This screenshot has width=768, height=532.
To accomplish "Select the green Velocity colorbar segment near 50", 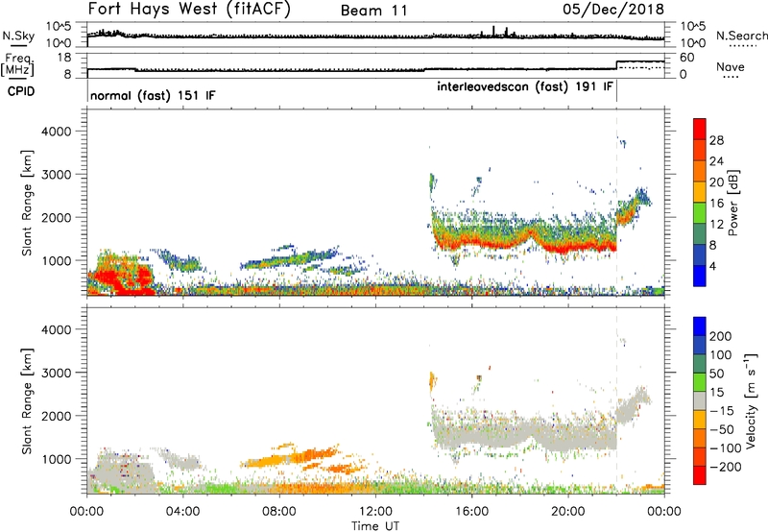I will pos(700,382).
